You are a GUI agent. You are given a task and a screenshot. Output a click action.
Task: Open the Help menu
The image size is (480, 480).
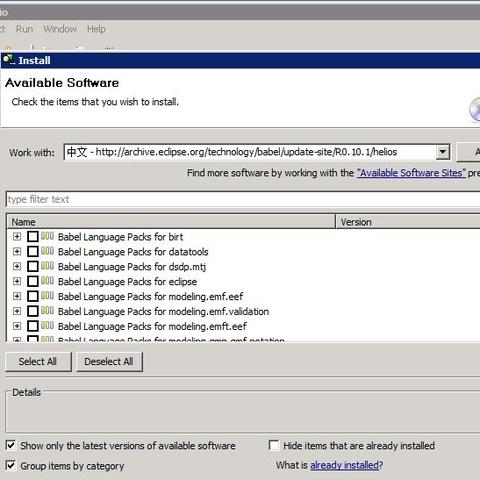coord(96,29)
